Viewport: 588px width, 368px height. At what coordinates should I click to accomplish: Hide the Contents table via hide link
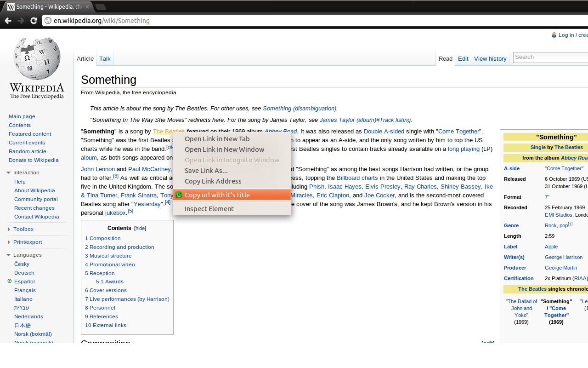click(x=140, y=229)
